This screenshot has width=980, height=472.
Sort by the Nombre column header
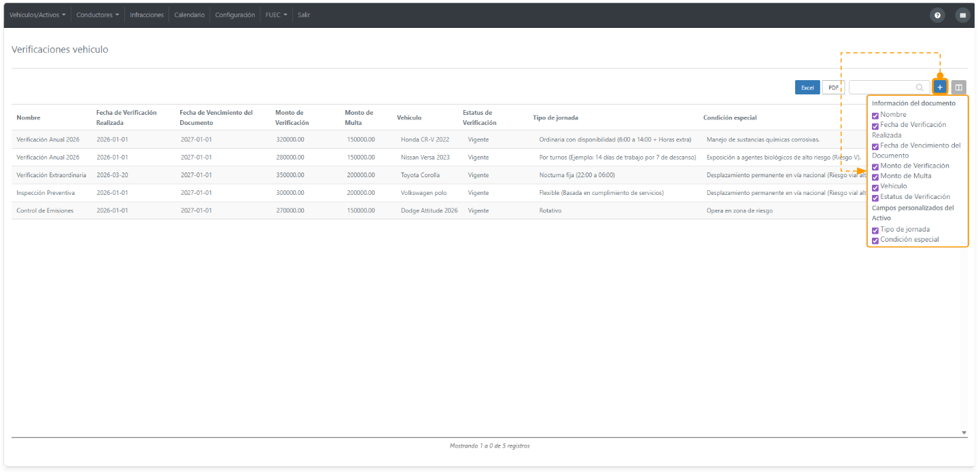pos(29,117)
